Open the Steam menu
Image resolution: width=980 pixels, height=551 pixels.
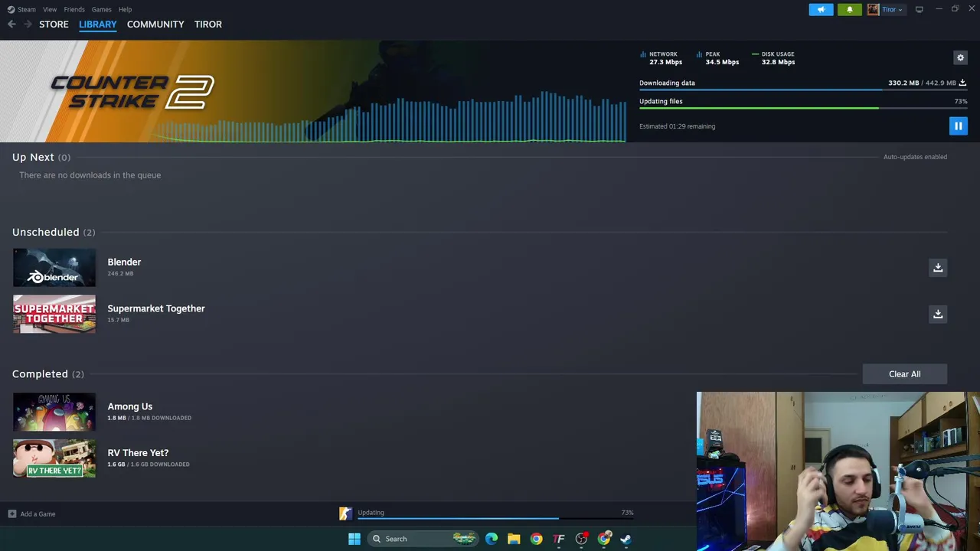[27, 9]
